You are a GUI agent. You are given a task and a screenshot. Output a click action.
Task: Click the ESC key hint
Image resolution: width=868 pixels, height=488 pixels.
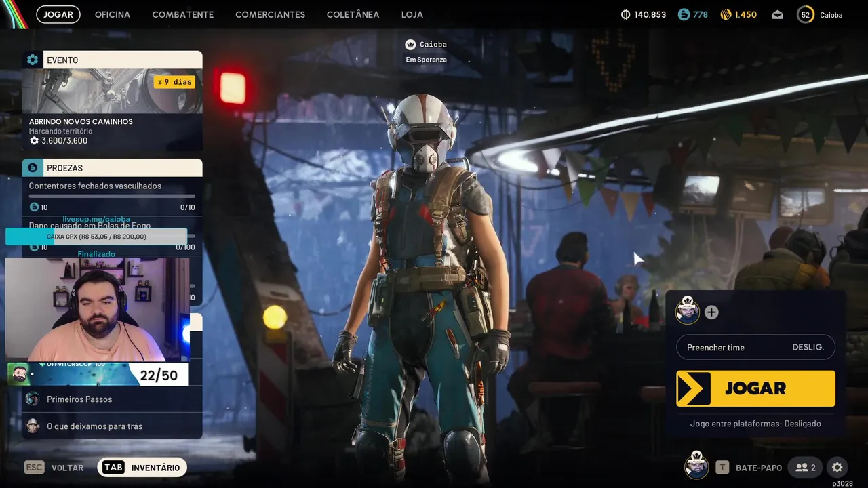click(34, 467)
